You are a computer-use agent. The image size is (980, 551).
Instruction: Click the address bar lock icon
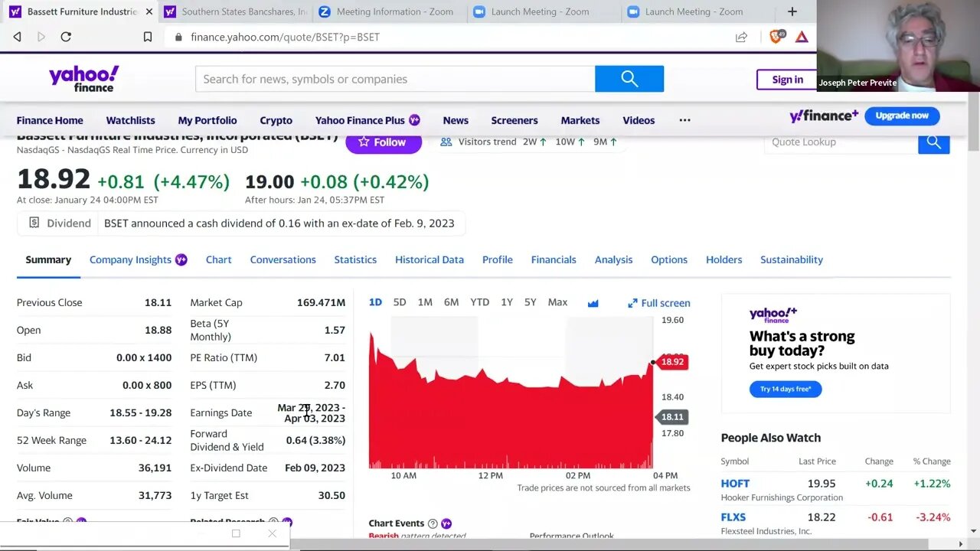click(178, 37)
